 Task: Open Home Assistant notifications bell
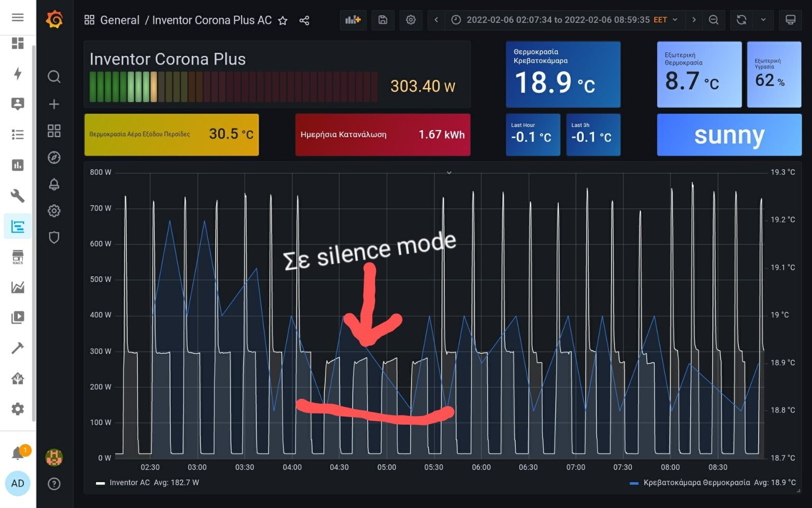(x=19, y=452)
